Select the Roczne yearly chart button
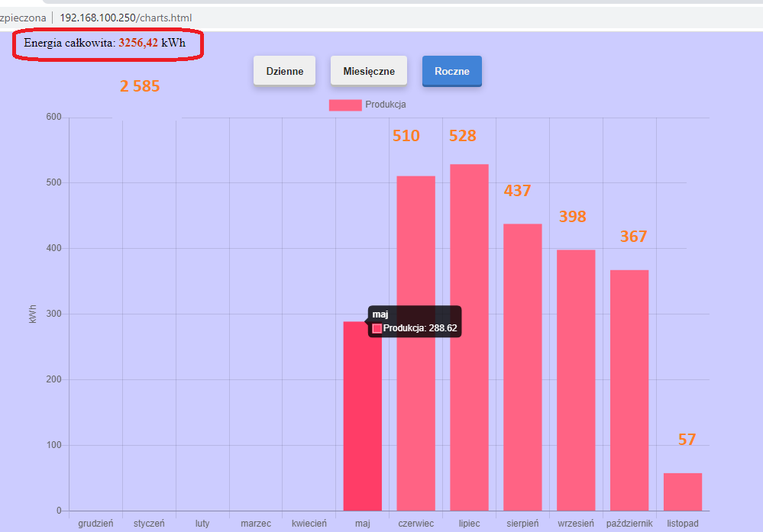The image size is (763, 532). 452,71
